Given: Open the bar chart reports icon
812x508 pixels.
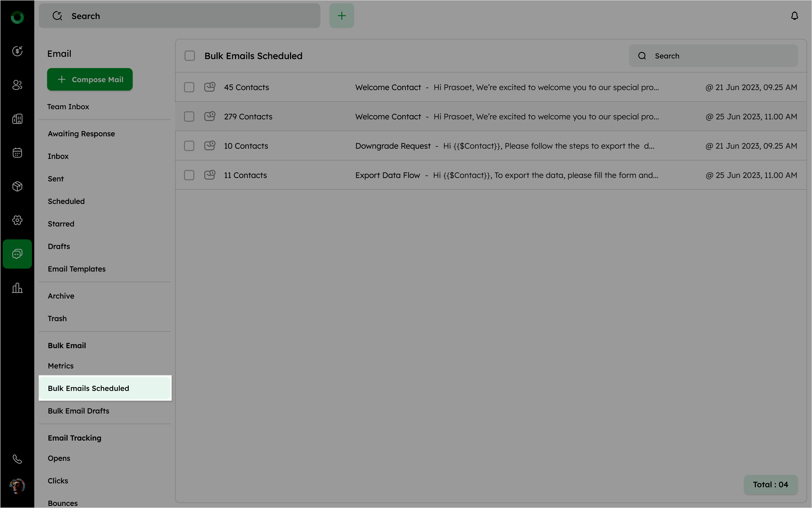Looking at the screenshot, I should pos(17,288).
